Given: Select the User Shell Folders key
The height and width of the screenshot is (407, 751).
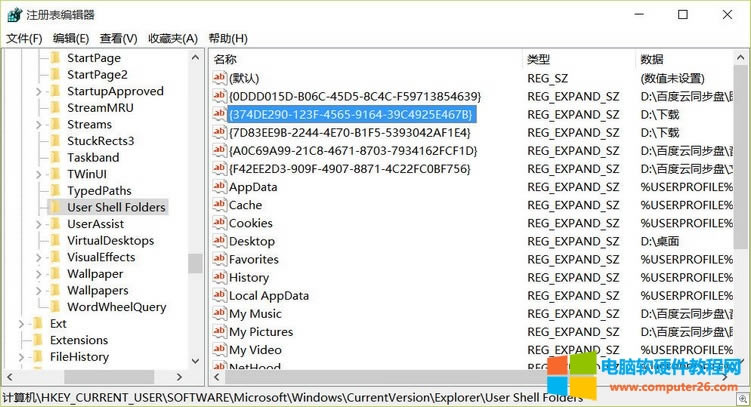Looking at the screenshot, I should point(116,207).
